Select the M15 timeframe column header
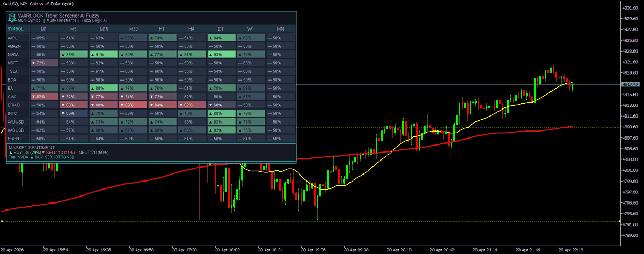 (x=103, y=28)
